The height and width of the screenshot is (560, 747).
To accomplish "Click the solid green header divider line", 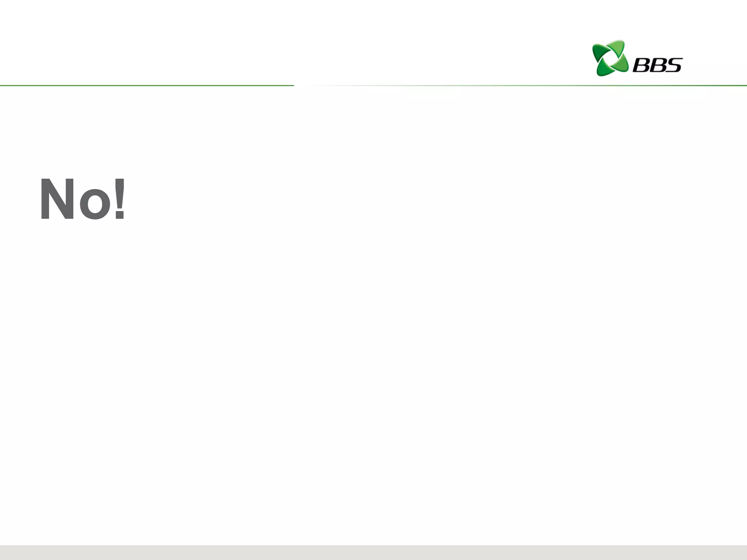I will (x=147, y=85).
